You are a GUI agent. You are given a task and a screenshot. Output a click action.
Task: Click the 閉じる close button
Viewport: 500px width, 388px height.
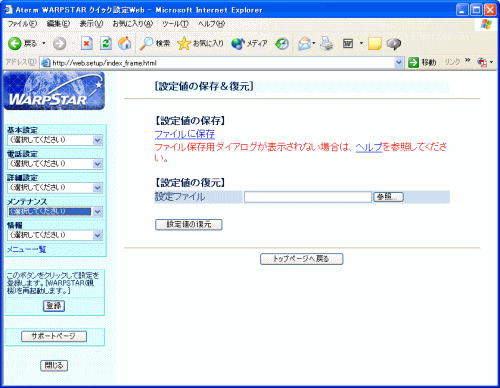pyautogui.click(x=54, y=366)
